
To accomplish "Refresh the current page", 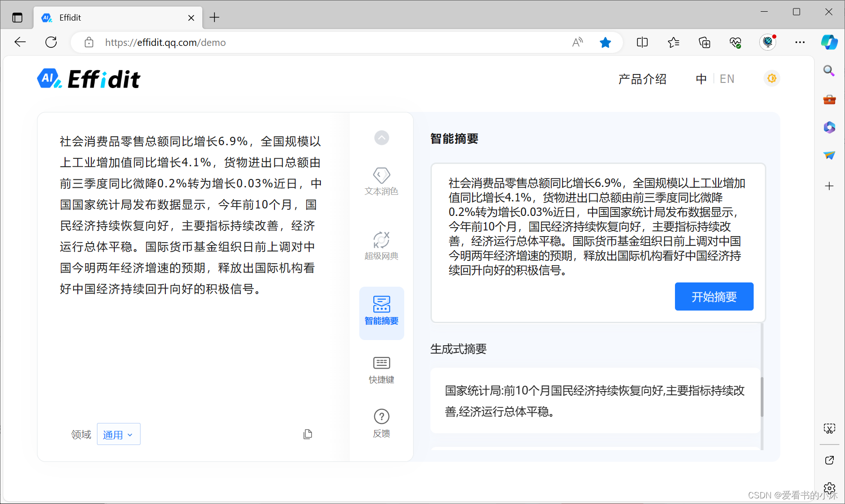I will pos(51,42).
